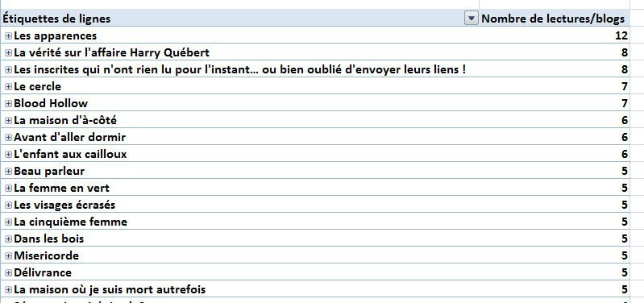This screenshot has width=644, height=303.
Task: Expand the Misericorde row
Action: coord(8,255)
